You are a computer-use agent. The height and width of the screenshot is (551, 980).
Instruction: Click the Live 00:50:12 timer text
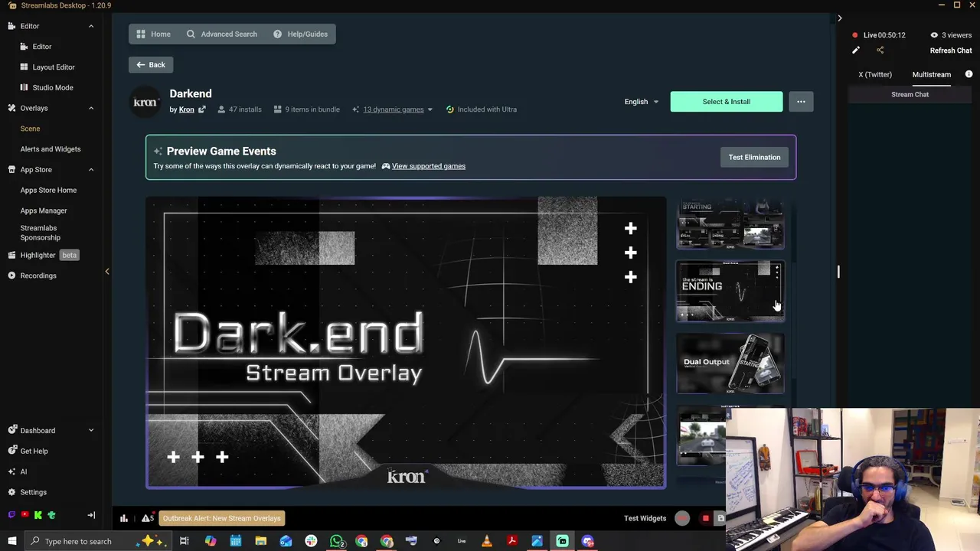pos(884,35)
